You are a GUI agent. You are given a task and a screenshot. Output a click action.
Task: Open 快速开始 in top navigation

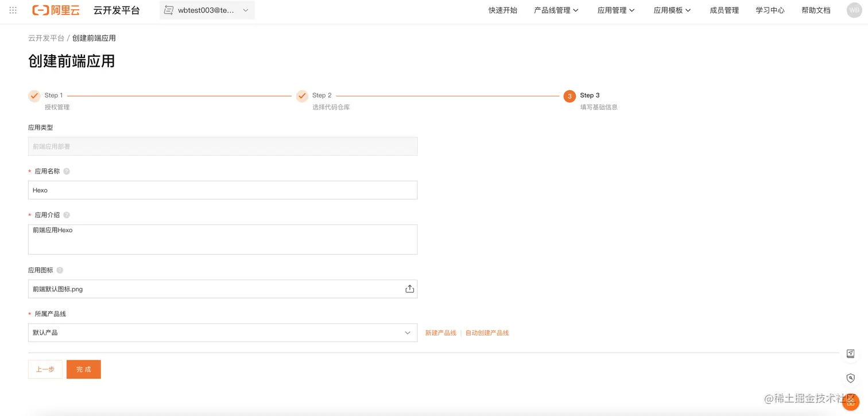(503, 10)
